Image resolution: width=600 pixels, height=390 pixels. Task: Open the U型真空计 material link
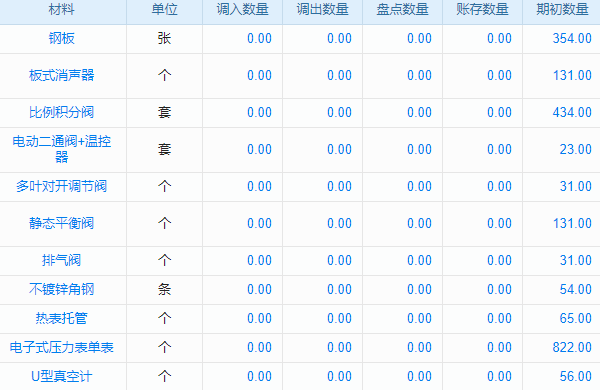pos(61,377)
